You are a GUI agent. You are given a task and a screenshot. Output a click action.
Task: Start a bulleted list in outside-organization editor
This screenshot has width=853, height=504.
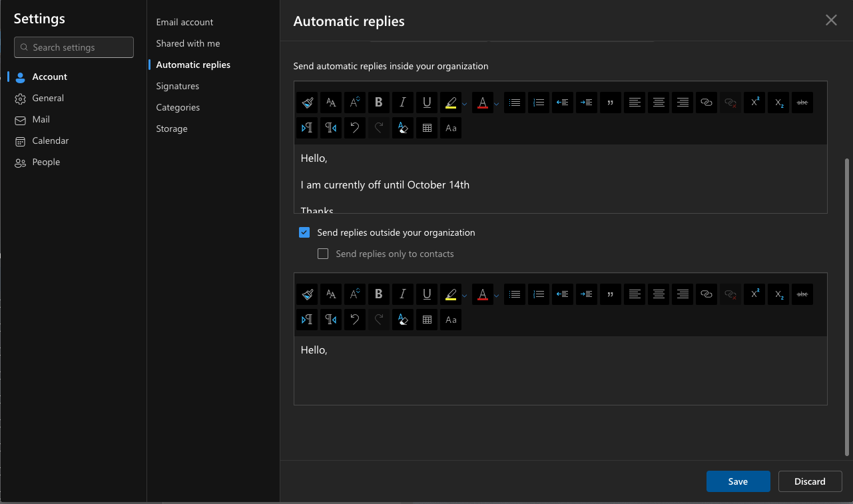515,294
